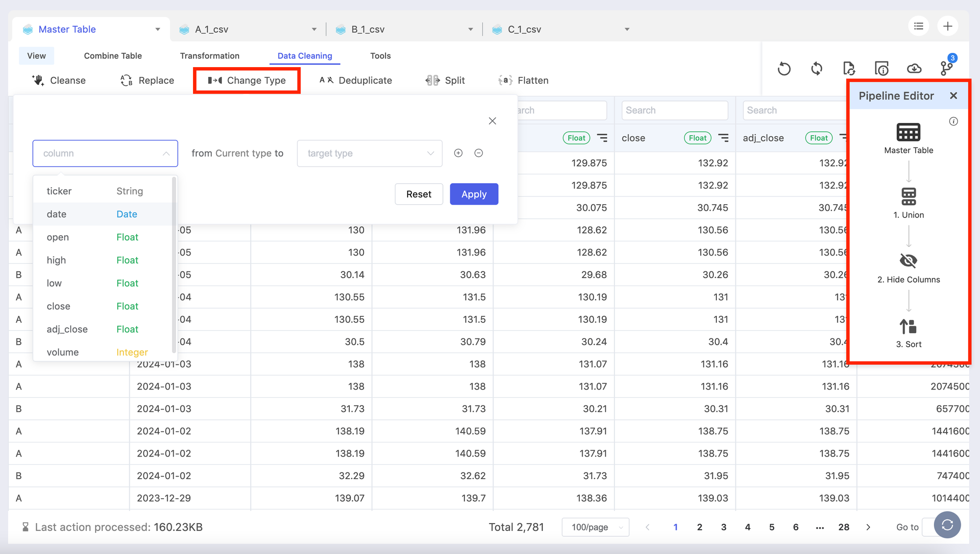Go to page 3 in pagination

[x=723, y=527]
